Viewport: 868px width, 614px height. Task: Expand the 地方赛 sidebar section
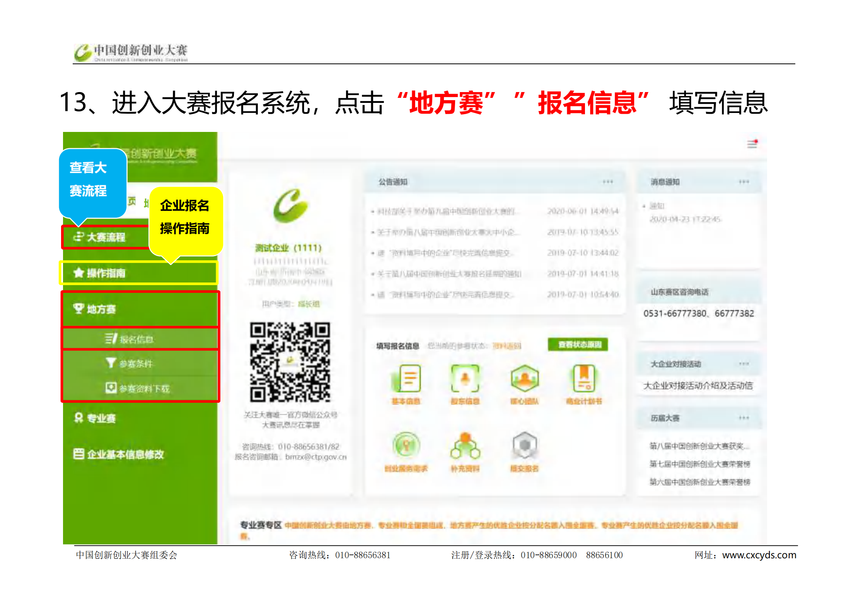coord(101,309)
